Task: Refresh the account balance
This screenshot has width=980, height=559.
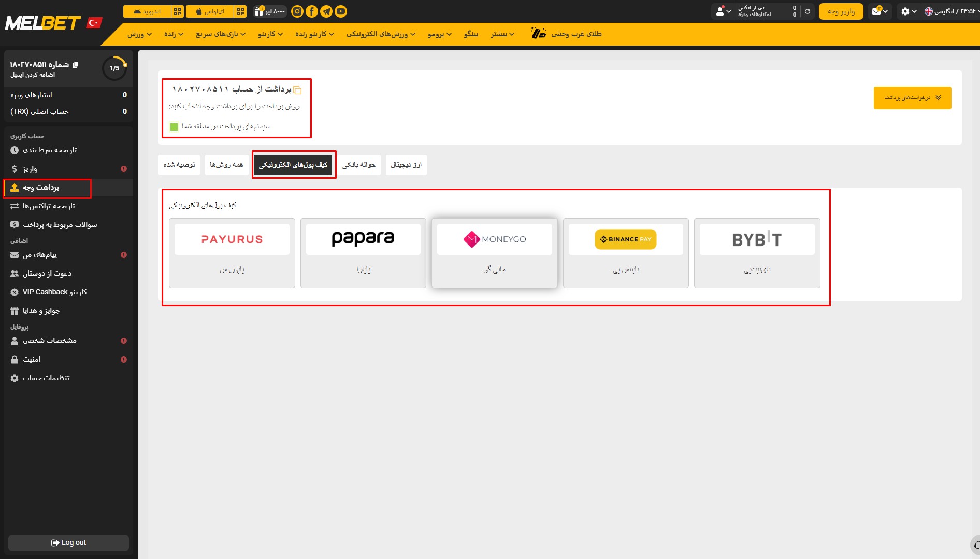Action: 807,11
